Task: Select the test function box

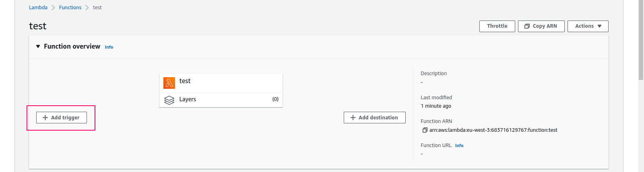Action: tap(221, 83)
